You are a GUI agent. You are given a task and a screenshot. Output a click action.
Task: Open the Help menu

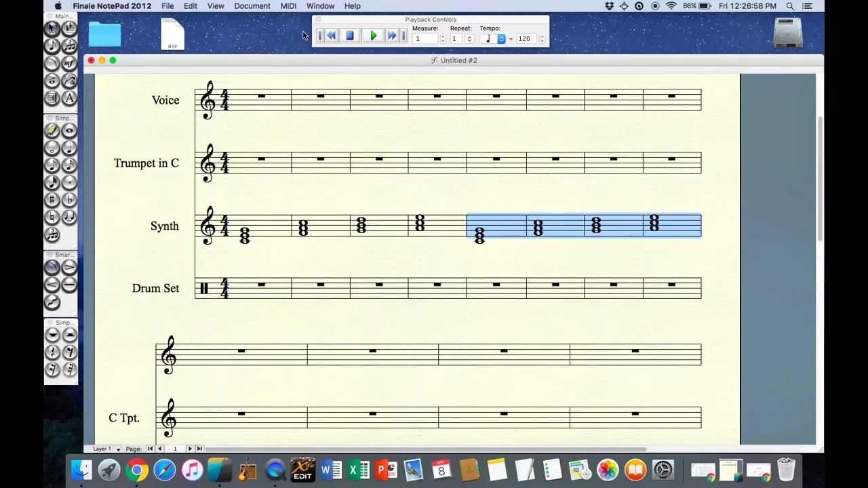coord(353,6)
